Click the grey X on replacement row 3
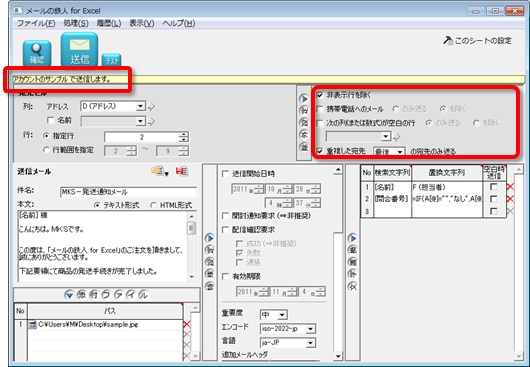Viewport: 530px width, 367px height. click(510, 211)
